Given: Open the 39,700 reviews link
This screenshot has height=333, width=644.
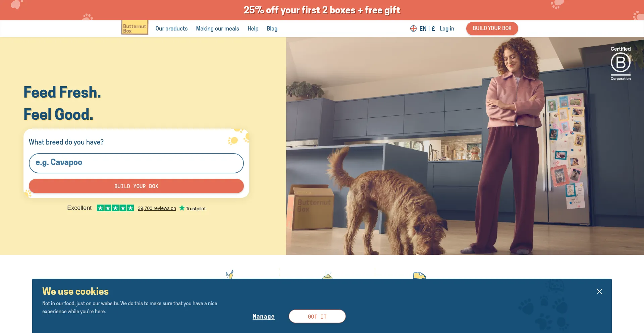Looking at the screenshot, I should (x=157, y=208).
